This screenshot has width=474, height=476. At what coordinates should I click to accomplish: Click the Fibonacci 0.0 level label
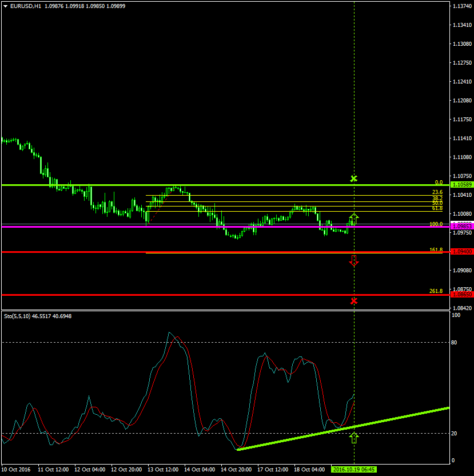(439, 182)
